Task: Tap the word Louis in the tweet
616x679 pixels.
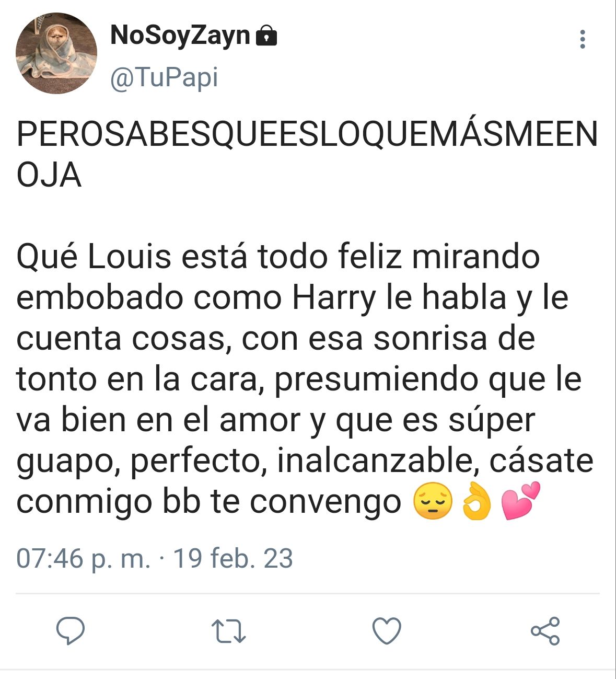Action: click(129, 257)
